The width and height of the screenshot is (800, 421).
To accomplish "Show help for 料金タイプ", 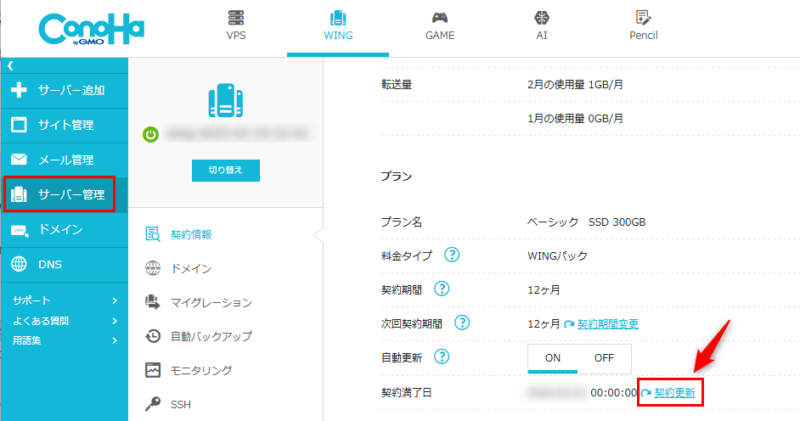I will pyautogui.click(x=452, y=254).
